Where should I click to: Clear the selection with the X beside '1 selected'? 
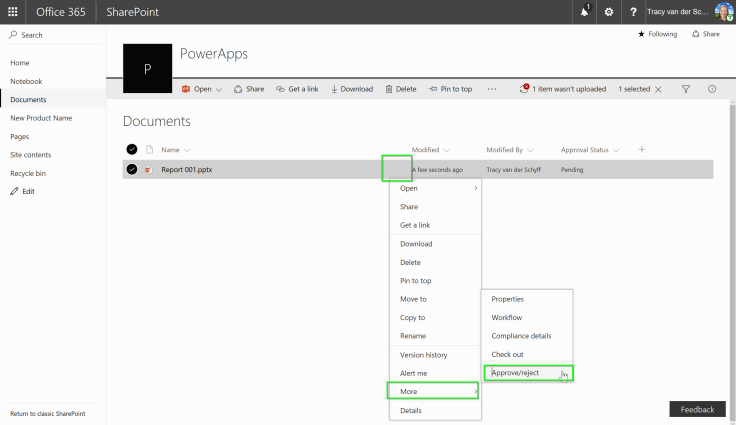click(x=658, y=89)
